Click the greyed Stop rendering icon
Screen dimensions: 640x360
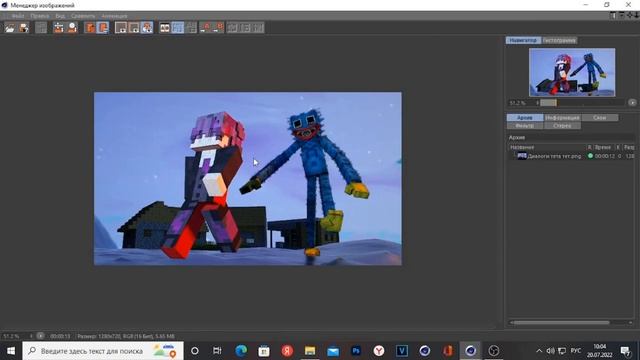tap(41, 28)
